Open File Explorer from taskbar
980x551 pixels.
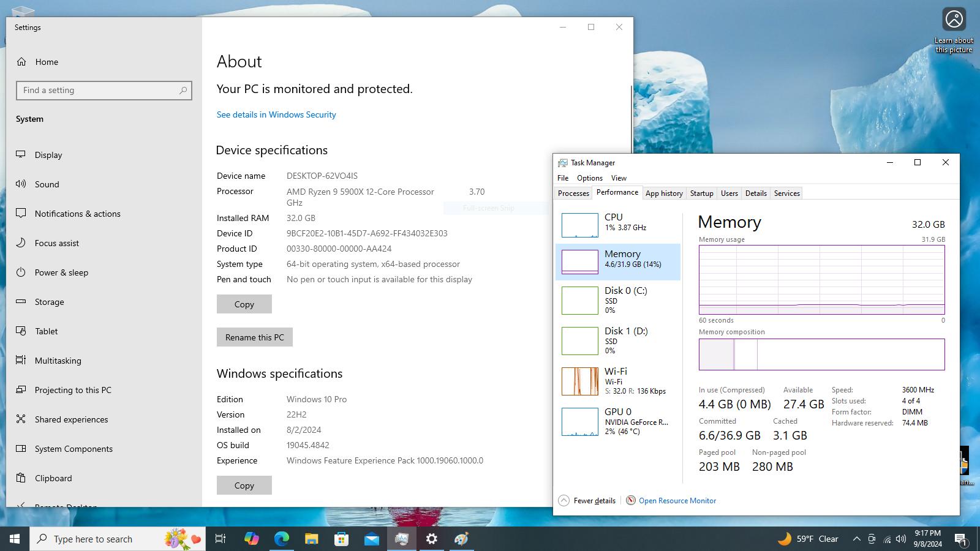[311, 539]
